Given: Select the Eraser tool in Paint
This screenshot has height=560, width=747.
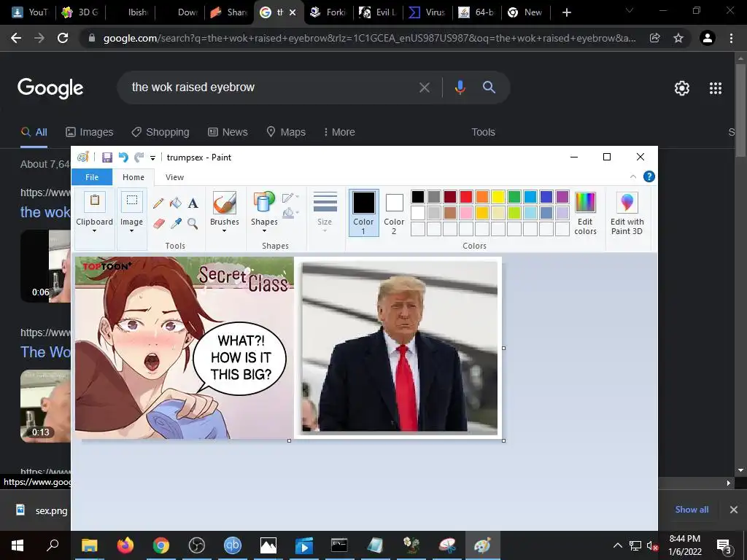Looking at the screenshot, I should (x=158, y=223).
